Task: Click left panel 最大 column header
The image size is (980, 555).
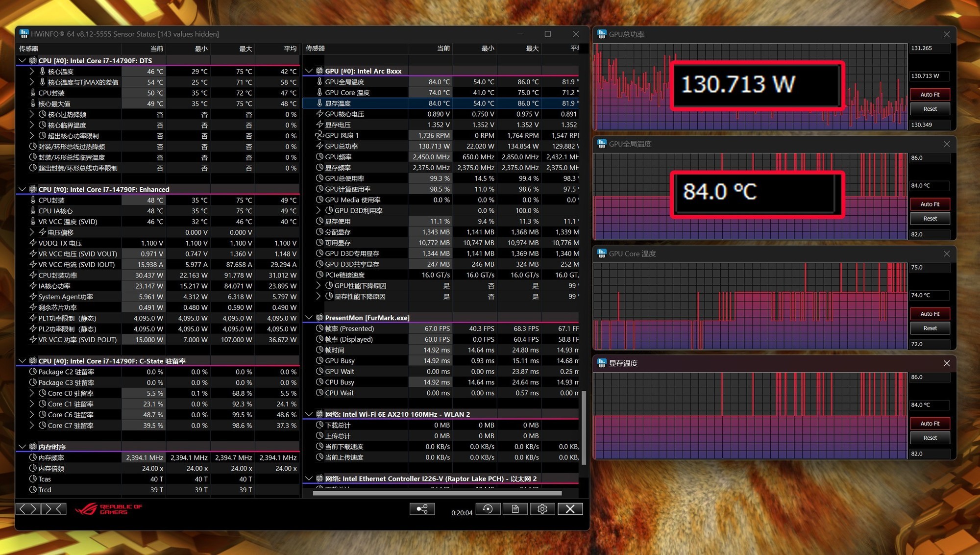Action: click(x=233, y=49)
